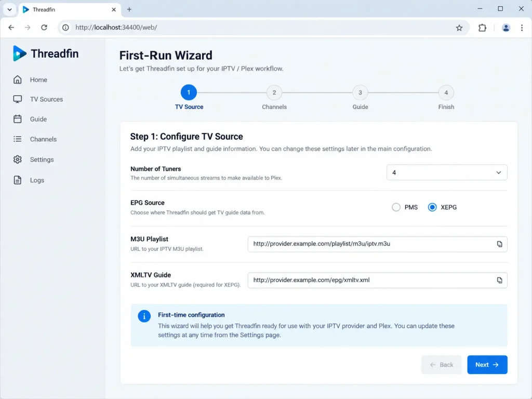532x399 pixels.
Task: Click the Channels list icon
Action: 17,139
